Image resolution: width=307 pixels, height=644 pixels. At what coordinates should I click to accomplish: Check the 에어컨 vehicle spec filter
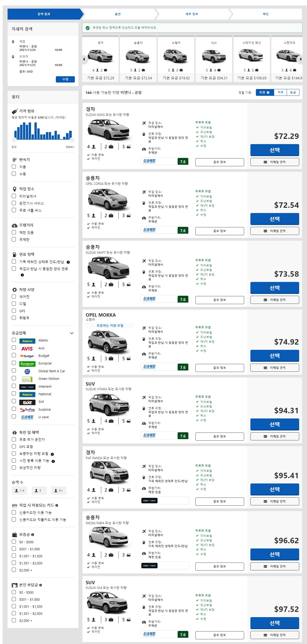point(14,297)
